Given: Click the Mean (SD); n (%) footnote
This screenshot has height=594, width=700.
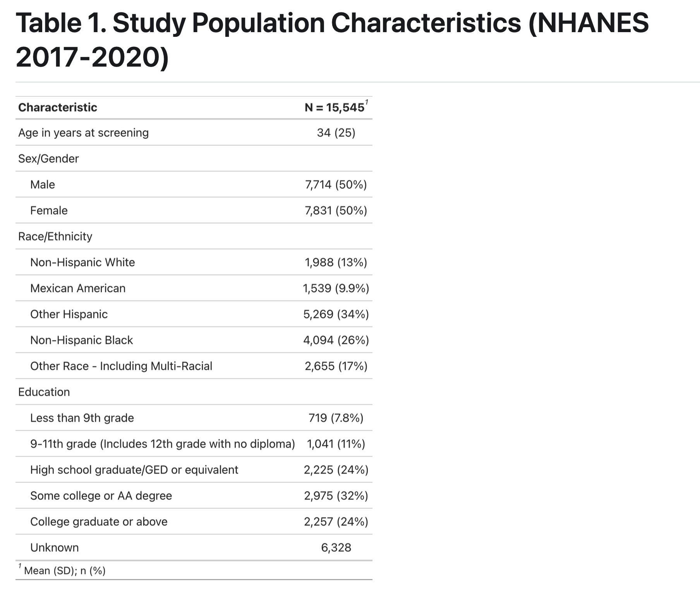Looking at the screenshot, I should (65, 571).
